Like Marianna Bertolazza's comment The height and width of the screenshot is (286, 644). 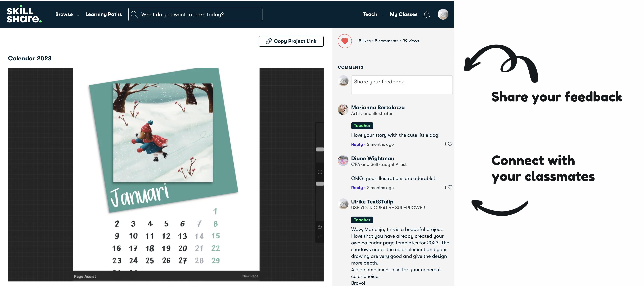[450, 144]
